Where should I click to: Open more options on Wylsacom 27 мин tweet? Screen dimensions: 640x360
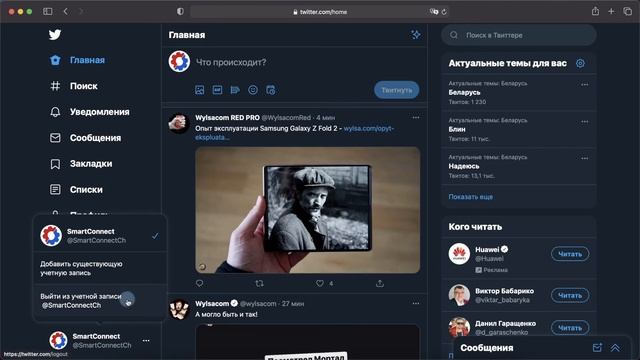pos(416,303)
